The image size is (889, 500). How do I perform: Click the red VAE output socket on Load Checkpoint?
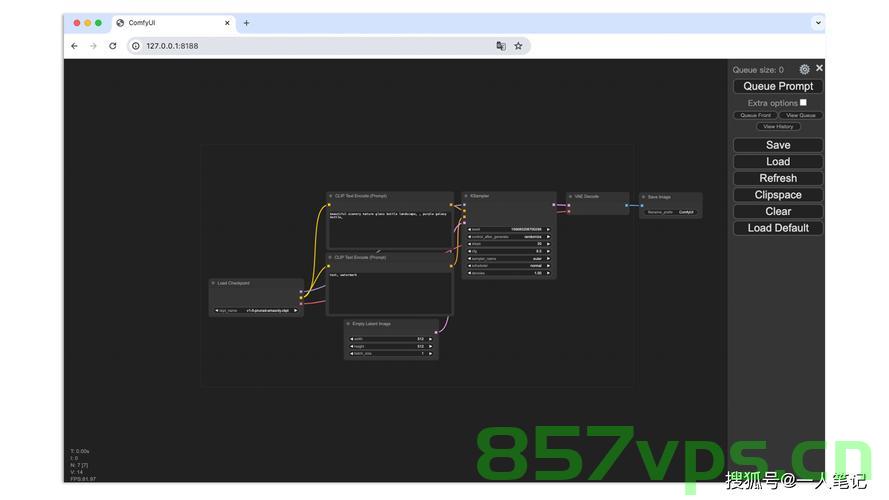coord(301,303)
